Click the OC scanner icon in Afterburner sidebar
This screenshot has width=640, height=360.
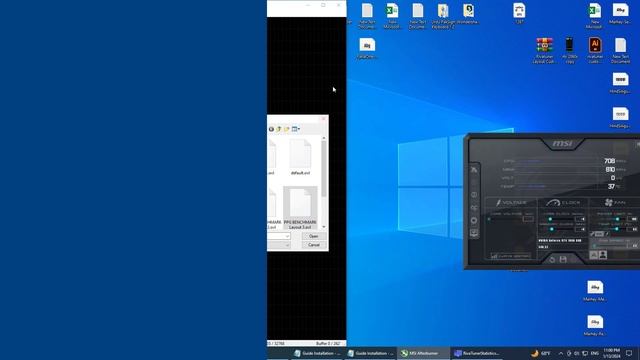click(474, 208)
